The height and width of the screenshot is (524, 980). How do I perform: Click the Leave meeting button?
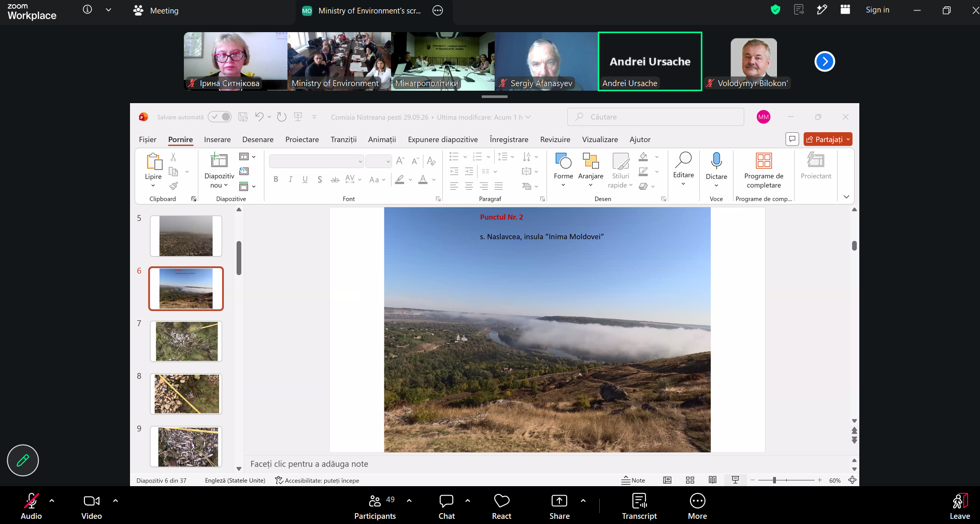tap(959, 506)
